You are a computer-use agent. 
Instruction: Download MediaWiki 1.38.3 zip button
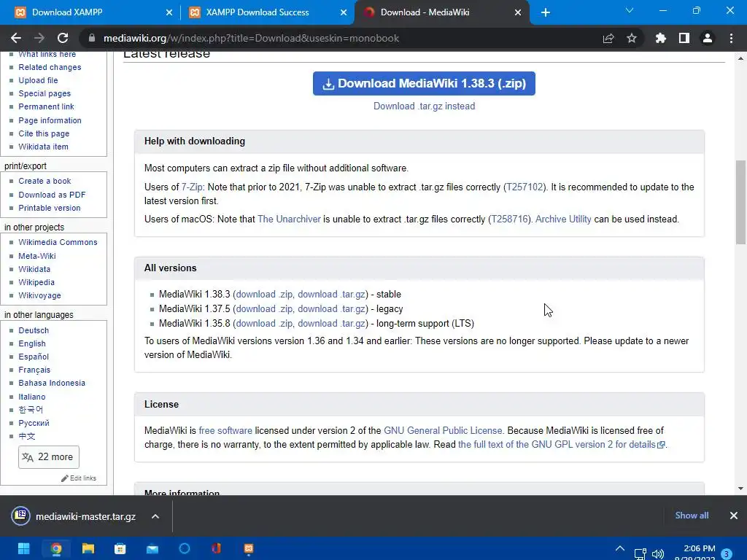coord(424,83)
